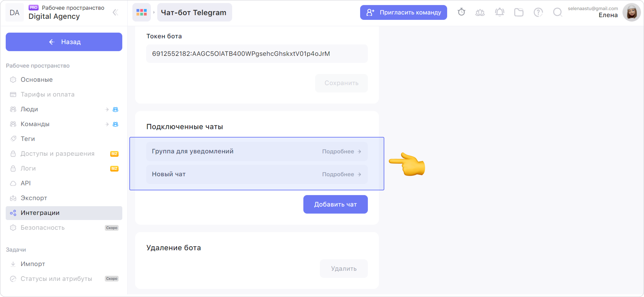Open Основные settings
This screenshot has width=644, height=297.
click(64, 80)
